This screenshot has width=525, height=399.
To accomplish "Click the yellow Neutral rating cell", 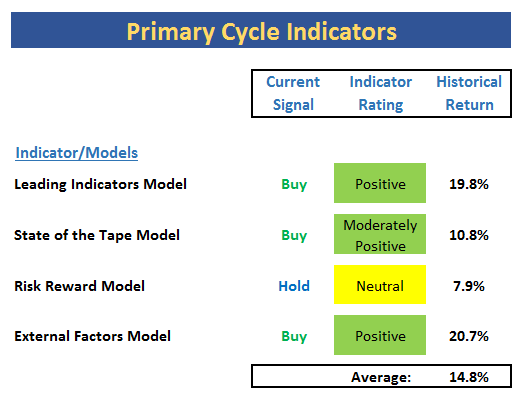I will (x=380, y=285).
